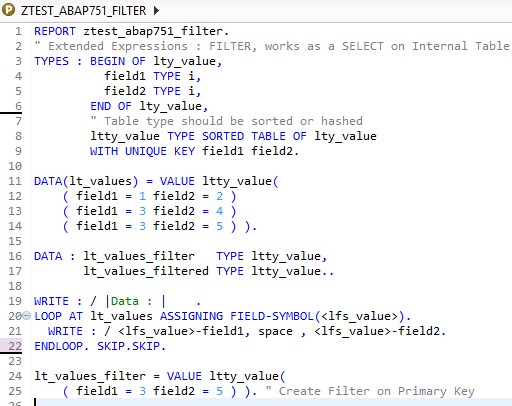Click line number 11 in the ruler

tap(15, 181)
